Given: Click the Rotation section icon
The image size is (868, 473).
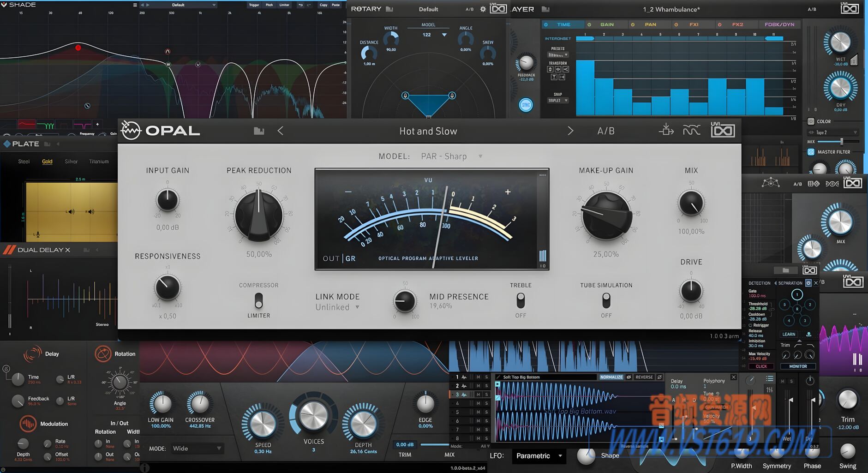Looking at the screenshot, I should [103, 353].
